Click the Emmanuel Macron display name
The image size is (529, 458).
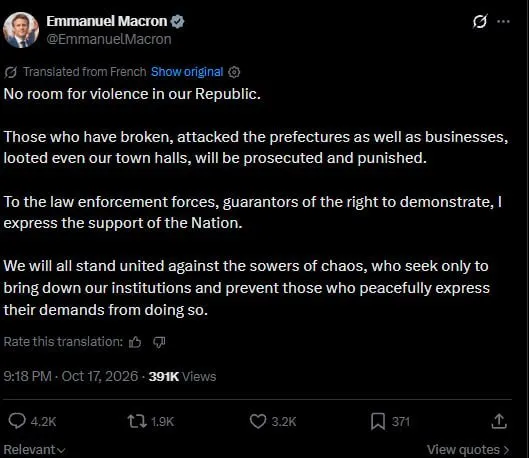click(107, 21)
